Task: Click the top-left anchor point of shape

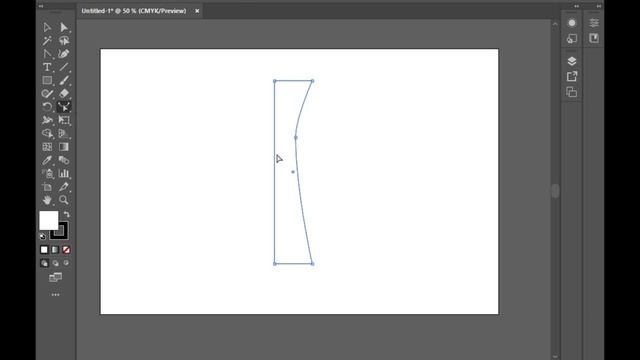Action: click(x=275, y=81)
